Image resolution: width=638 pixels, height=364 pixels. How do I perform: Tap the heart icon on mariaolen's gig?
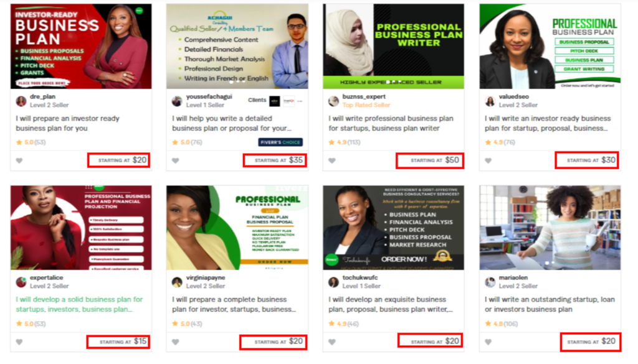click(488, 342)
